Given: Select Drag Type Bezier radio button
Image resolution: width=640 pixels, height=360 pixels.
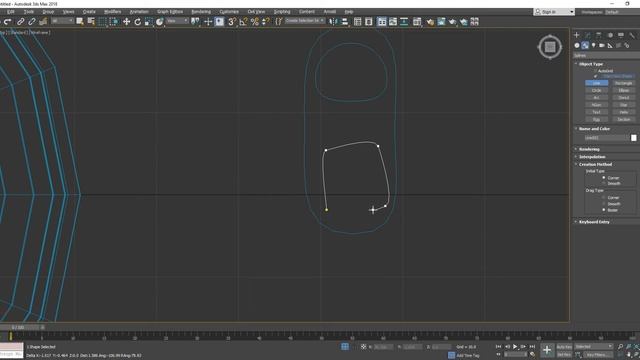Looking at the screenshot, I should [x=604, y=210].
